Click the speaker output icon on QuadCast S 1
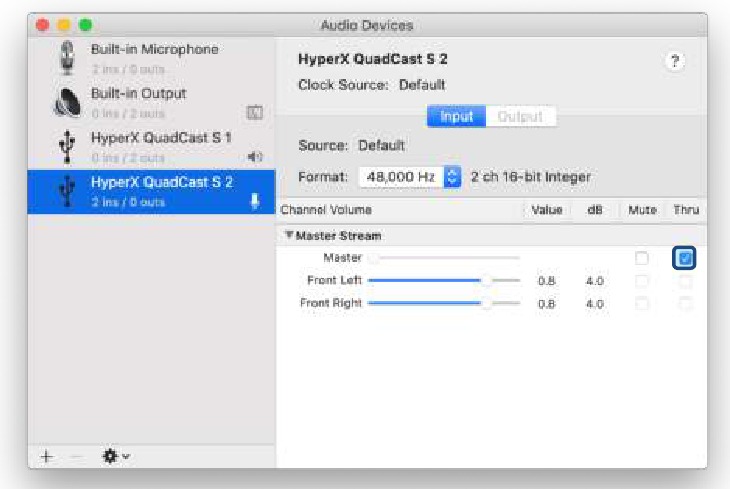 tap(255, 156)
